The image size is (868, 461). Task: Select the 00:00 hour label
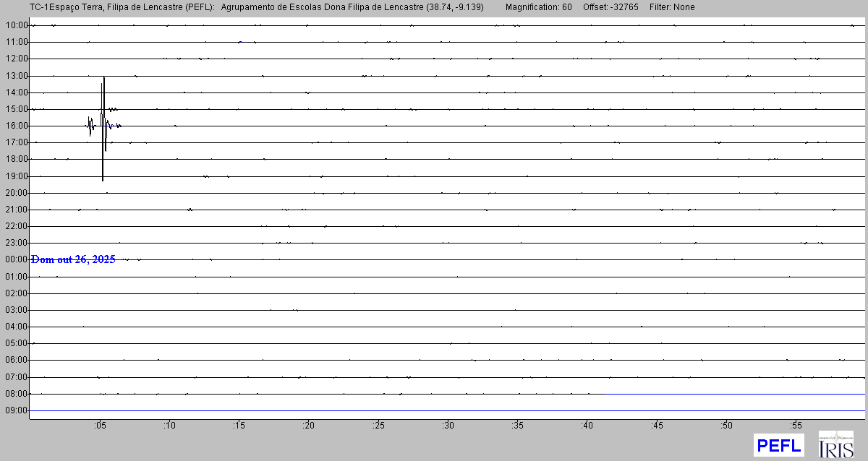pos(16,259)
